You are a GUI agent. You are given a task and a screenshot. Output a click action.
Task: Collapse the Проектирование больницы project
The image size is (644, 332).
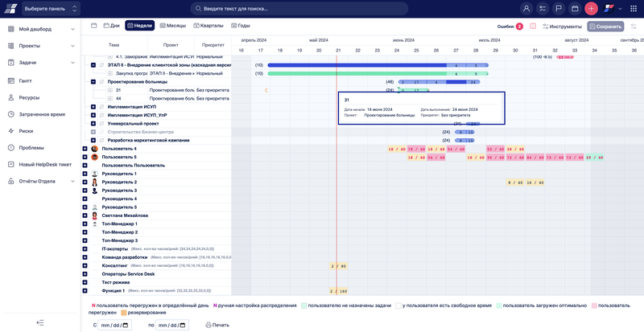(x=93, y=82)
